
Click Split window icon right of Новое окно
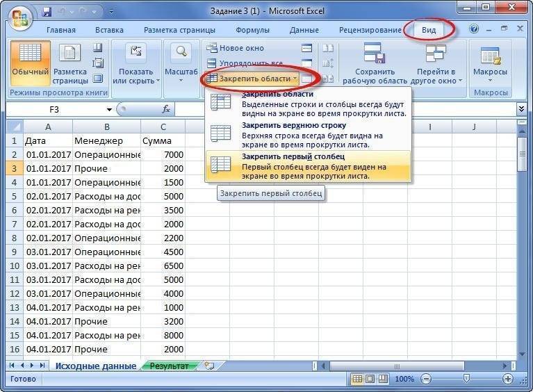click(x=307, y=48)
